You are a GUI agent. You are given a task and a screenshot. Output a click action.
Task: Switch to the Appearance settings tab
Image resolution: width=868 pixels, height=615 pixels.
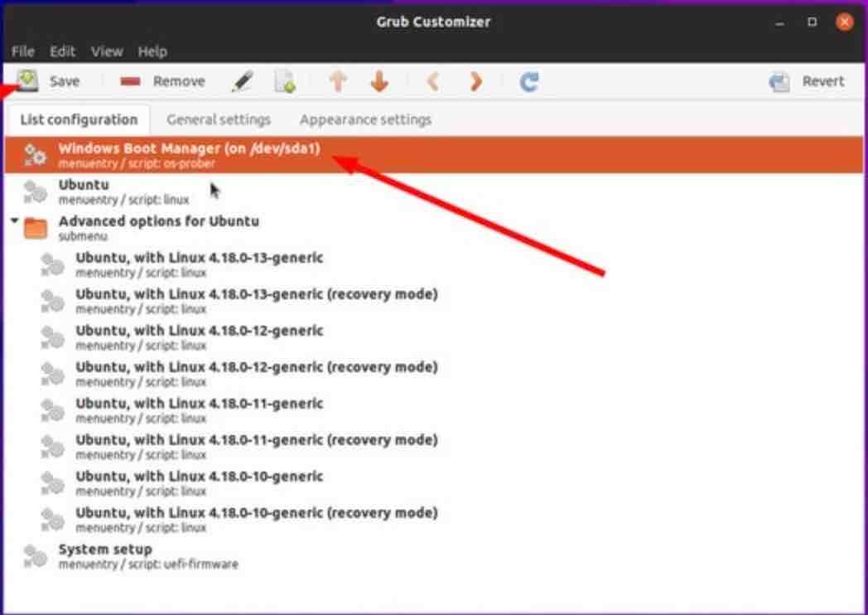tap(365, 119)
